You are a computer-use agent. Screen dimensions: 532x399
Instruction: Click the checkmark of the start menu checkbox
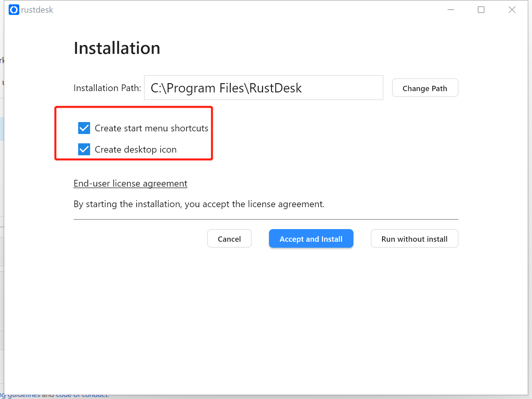[x=84, y=128]
